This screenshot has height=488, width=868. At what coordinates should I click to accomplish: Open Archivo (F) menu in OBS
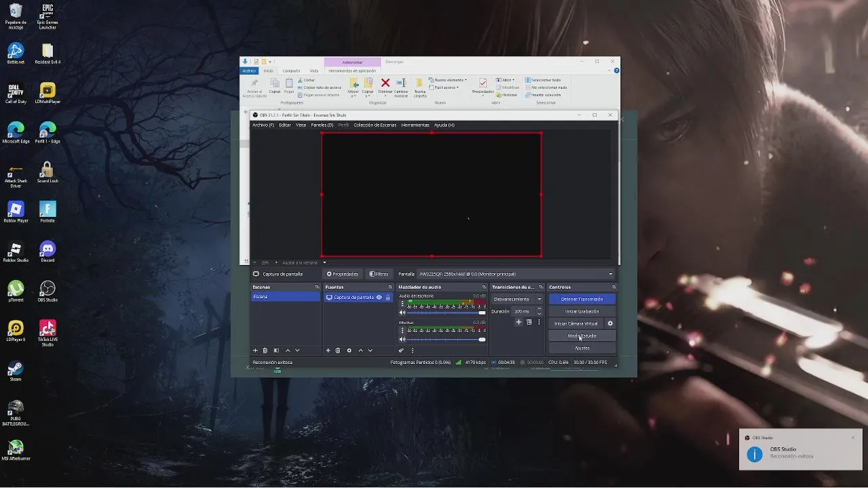[x=263, y=125]
